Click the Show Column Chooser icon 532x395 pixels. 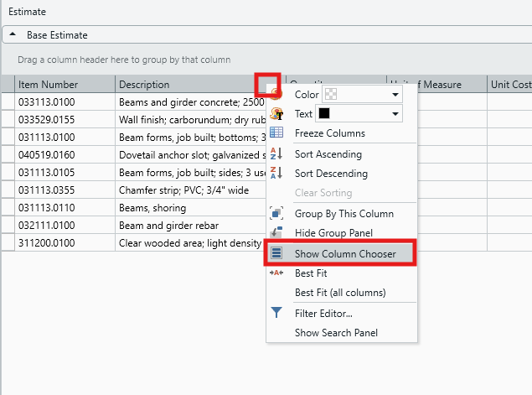pyautogui.click(x=276, y=253)
